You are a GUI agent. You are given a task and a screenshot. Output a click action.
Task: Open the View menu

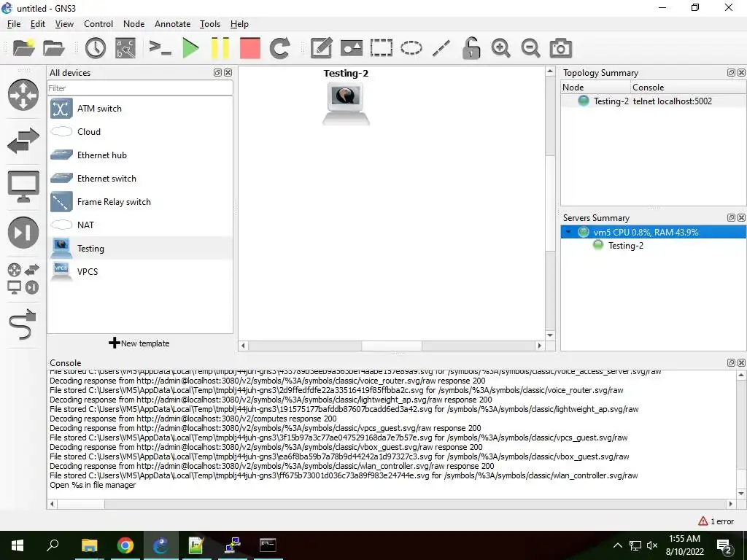[64, 24]
